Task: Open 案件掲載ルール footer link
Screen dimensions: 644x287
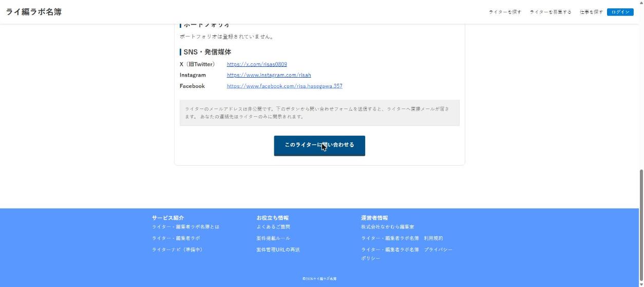Action: pyautogui.click(x=273, y=238)
